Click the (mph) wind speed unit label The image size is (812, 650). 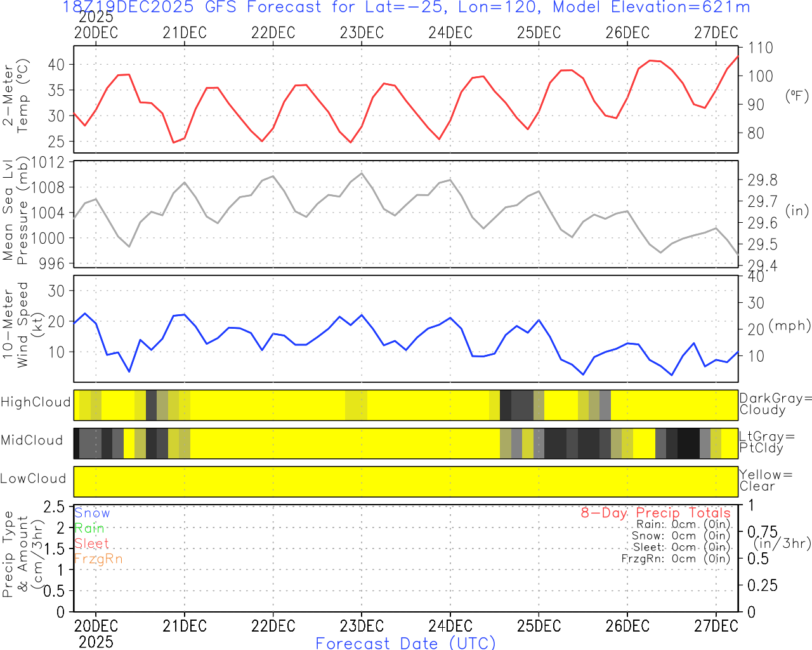[790, 326]
